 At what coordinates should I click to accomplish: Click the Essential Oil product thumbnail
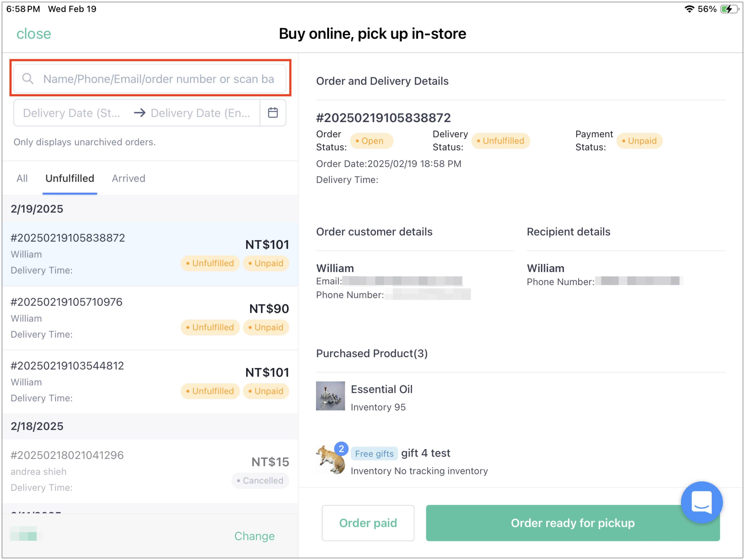330,396
